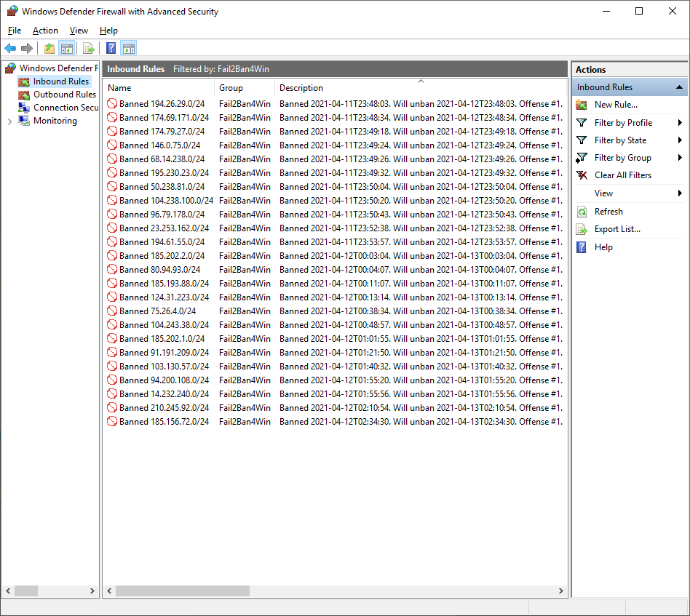The height and width of the screenshot is (616, 690).
Task: Expand the Monitoring tree node
Action: click(9, 121)
